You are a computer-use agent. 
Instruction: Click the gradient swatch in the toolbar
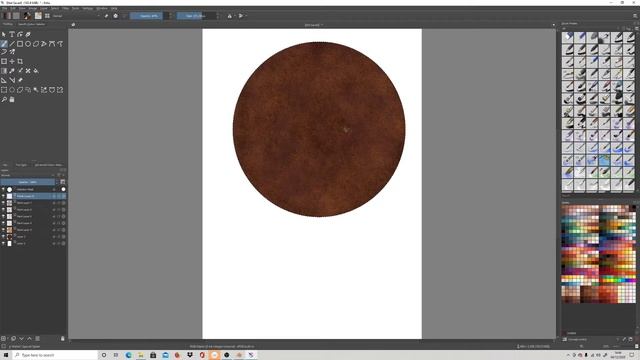click(6, 16)
